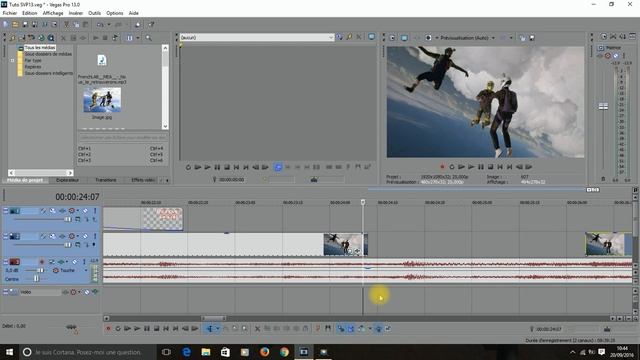Switch to the Explorateur tab
This screenshot has height=360, width=640.
(x=67, y=180)
